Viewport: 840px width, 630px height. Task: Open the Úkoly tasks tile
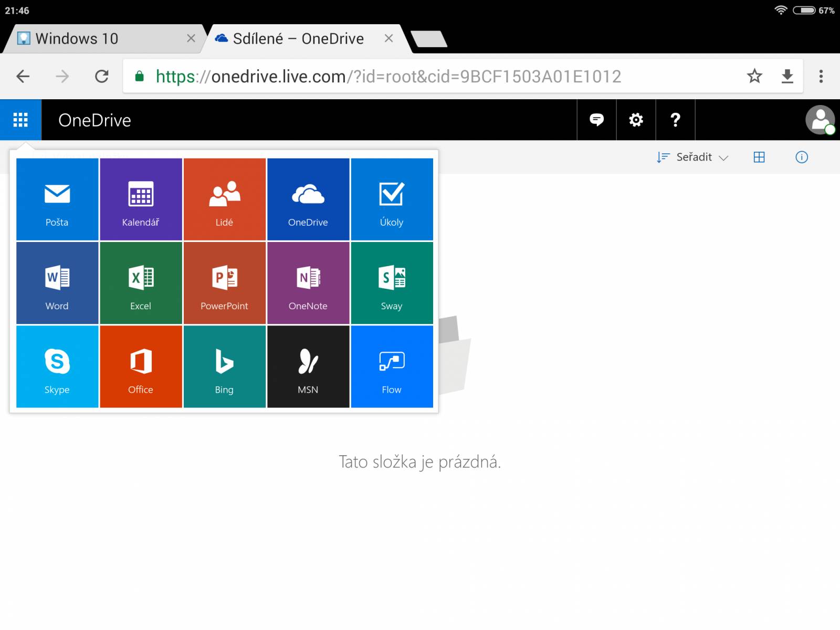tap(392, 199)
